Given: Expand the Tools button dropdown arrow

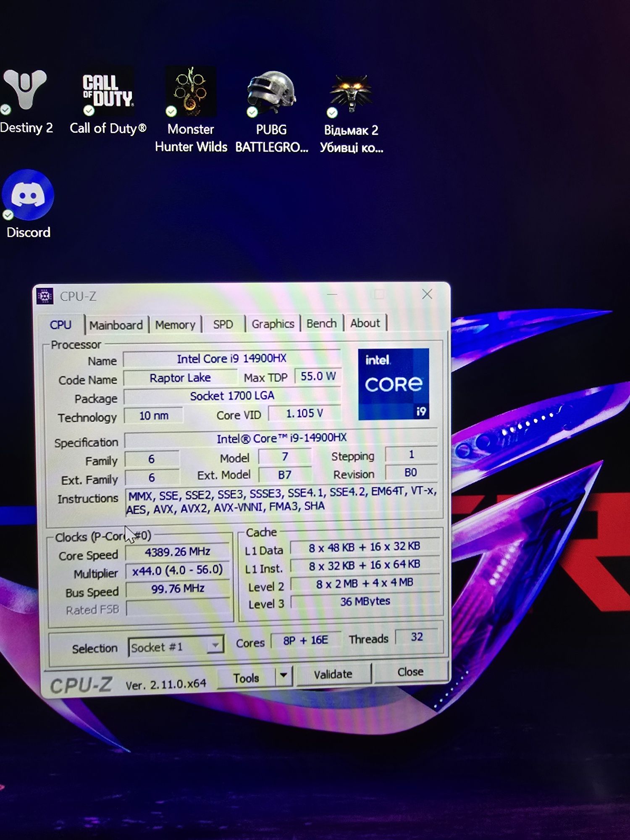Looking at the screenshot, I should click(284, 675).
